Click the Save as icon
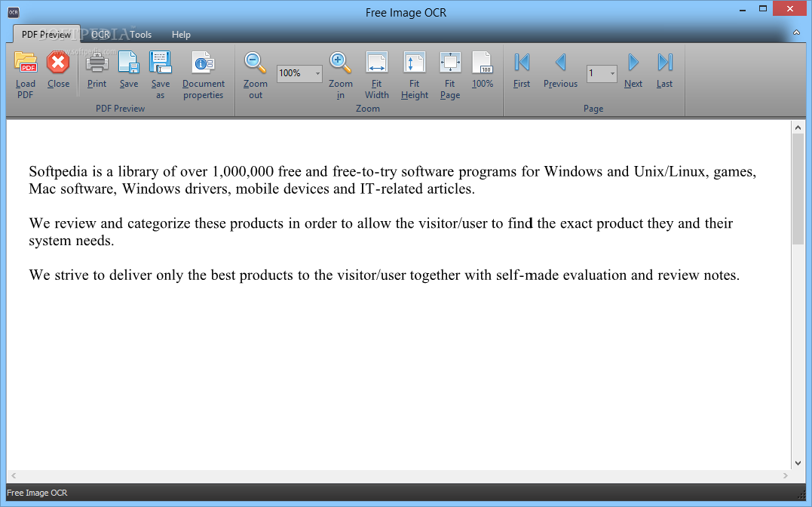The height and width of the screenshot is (507, 812). click(160, 62)
